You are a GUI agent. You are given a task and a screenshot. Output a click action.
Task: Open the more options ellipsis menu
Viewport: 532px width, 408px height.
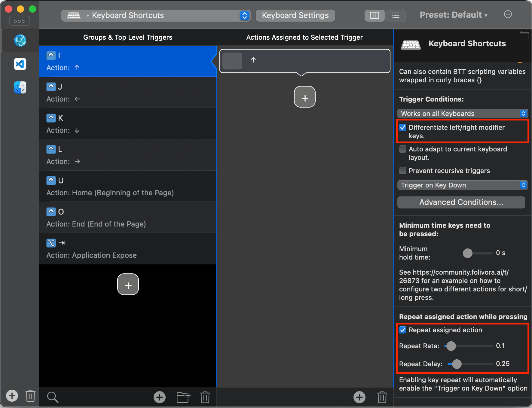point(508,14)
